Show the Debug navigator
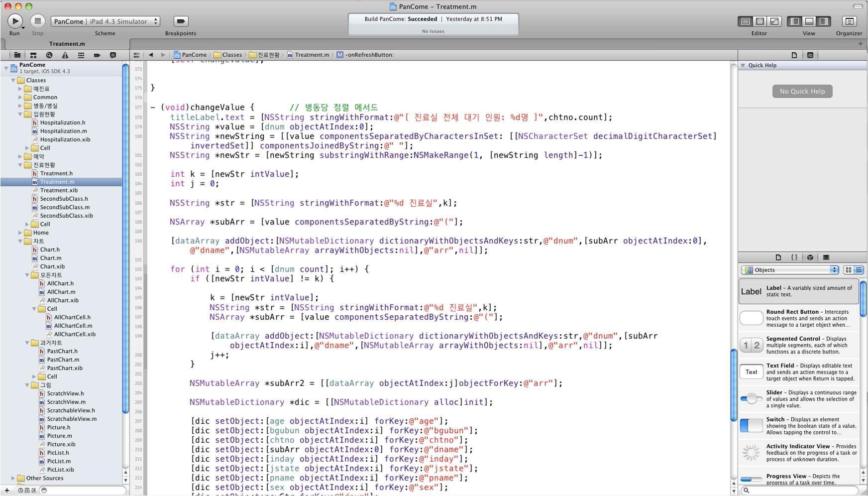 click(81, 55)
